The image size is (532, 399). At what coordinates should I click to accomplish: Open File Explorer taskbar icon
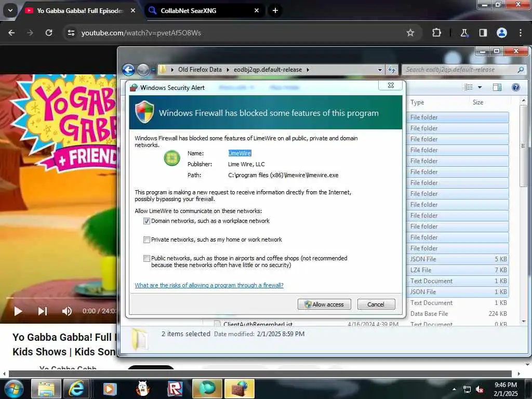(x=46, y=389)
